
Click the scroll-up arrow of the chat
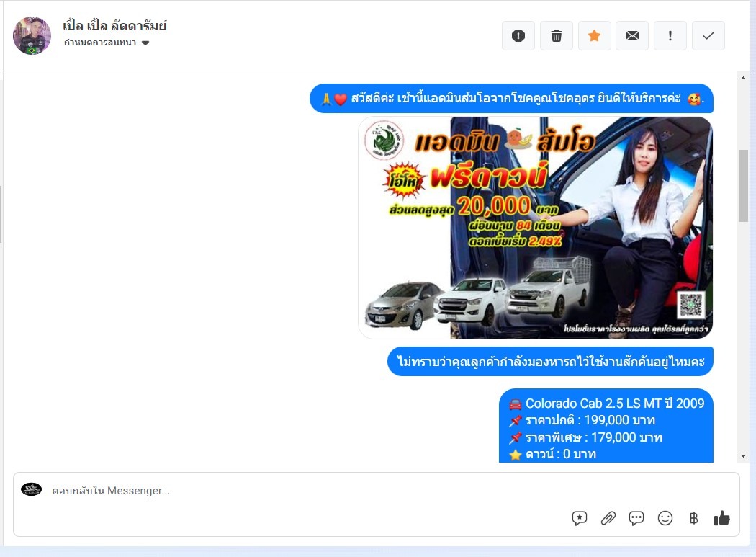pyautogui.click(x=744, y=78)
